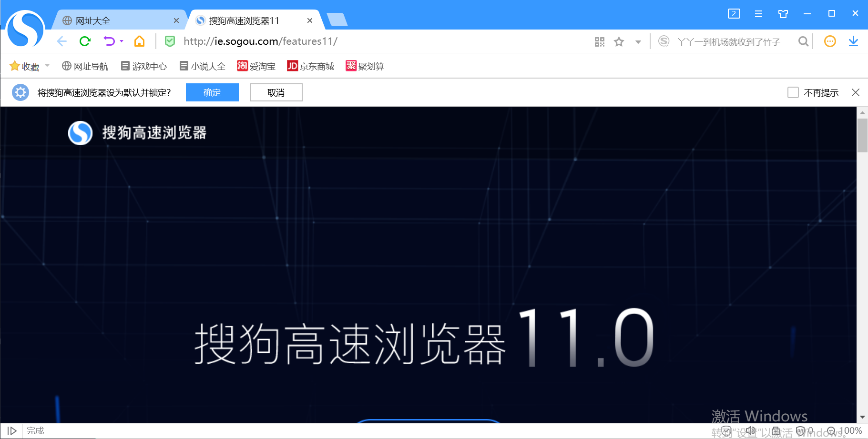Expand the address bar history dropdown
Image resolution: width=868 pixels, height=439 pixels.
(638, 42)
